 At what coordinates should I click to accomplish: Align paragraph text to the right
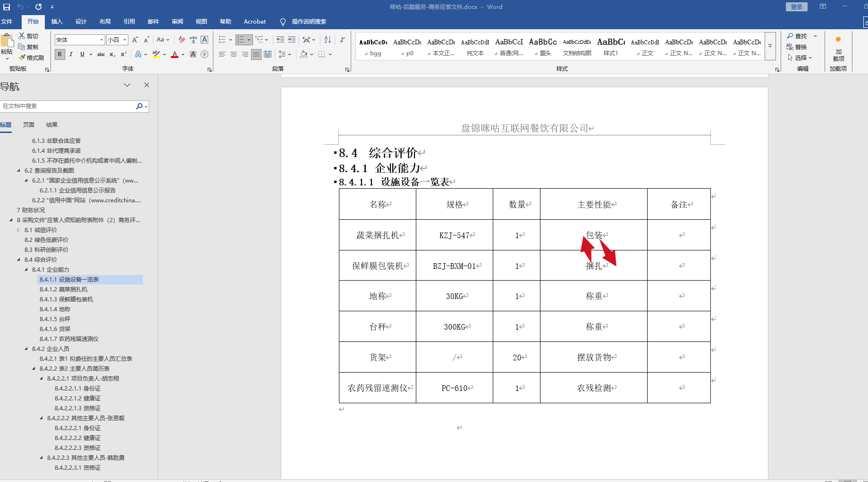tap(244, 54)
